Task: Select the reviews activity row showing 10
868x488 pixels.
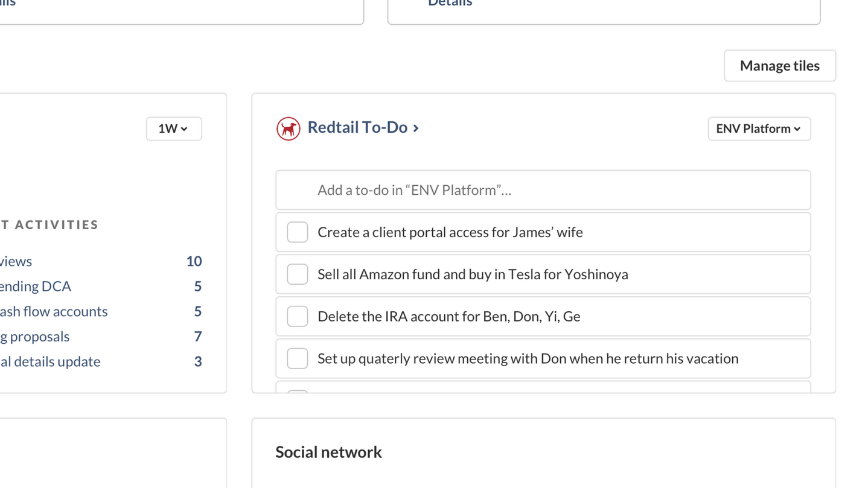Action: point(16,261)
